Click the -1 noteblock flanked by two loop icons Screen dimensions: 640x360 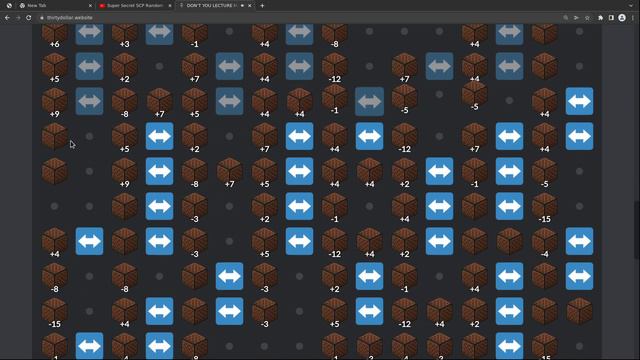(474, 173)
